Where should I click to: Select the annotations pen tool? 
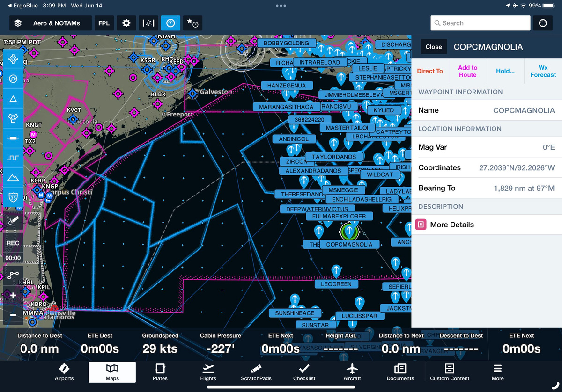click(13, 219)
